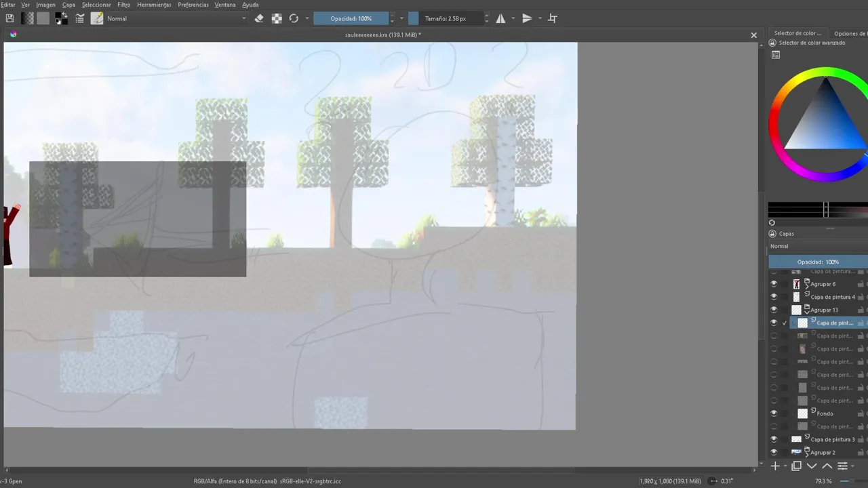
Task: Move layer down with down-chevron icon
Action: pyautogui.click(x=812, y=466)
